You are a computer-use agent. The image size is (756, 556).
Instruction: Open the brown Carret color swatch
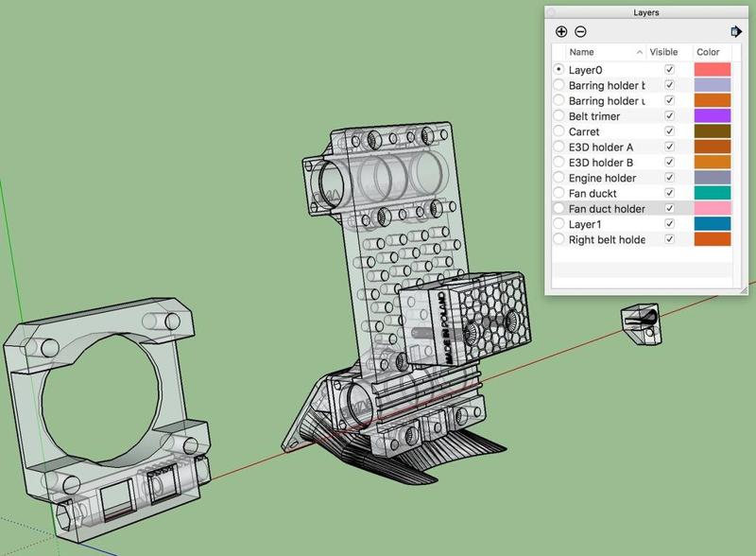coord(713,131)
